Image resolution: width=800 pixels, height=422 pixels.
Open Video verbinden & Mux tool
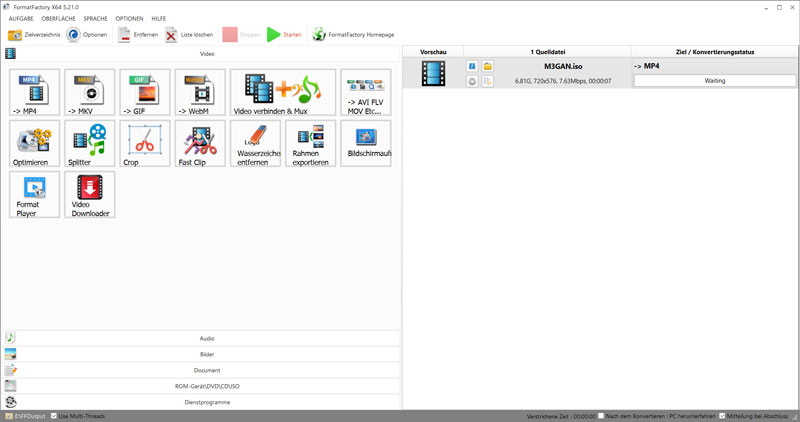(x=283, y=92)
